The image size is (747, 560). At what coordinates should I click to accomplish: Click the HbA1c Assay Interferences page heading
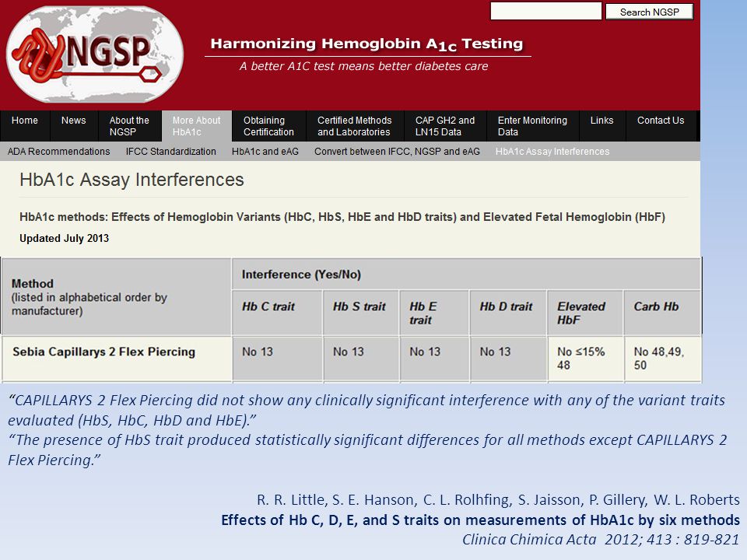[x=132, y=180]
